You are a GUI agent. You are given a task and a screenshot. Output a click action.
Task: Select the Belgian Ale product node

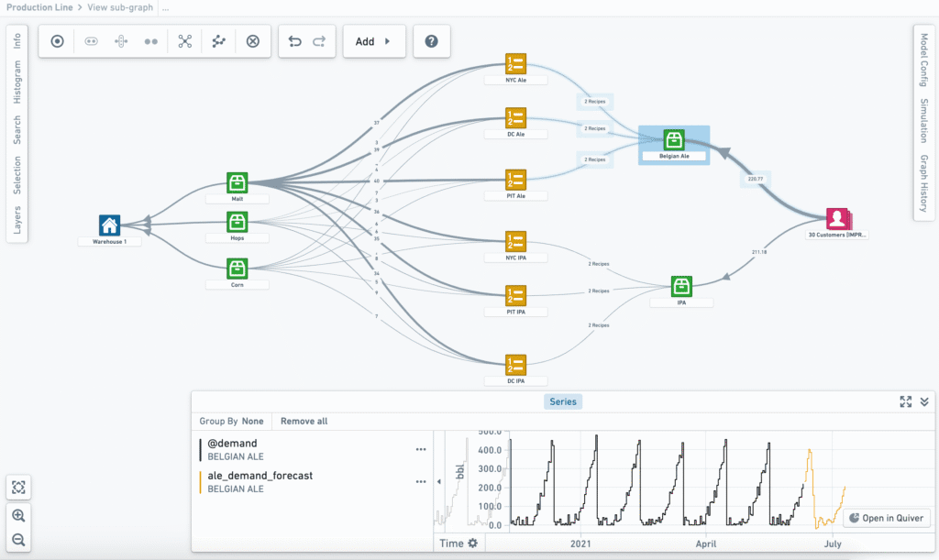[674, 140]
